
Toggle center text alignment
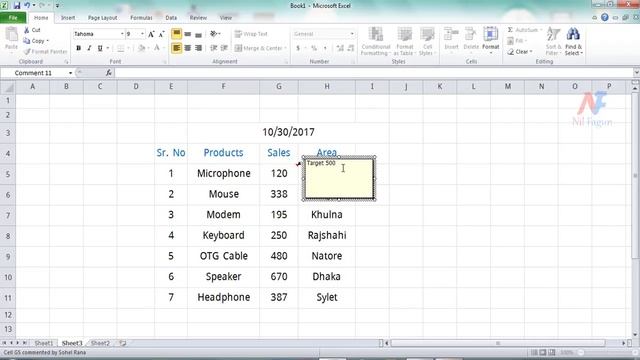[187, 48]
